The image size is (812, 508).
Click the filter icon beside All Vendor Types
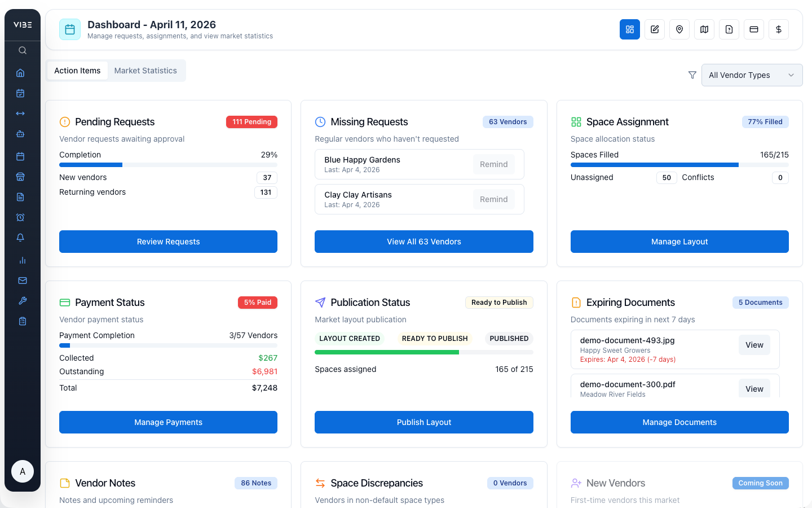coord(692,75)
